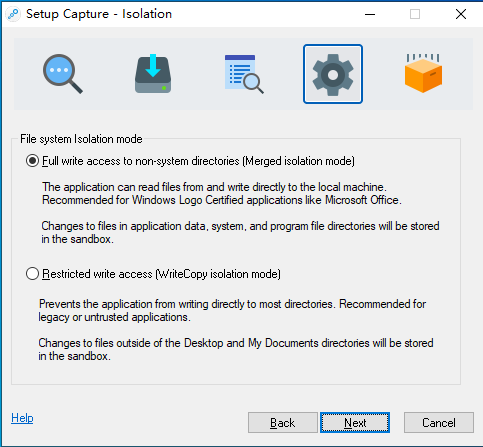Click the 'Recommended for Windows Logo Certified applications' description
Screen dimensions: 483x447
pos(222,200)
